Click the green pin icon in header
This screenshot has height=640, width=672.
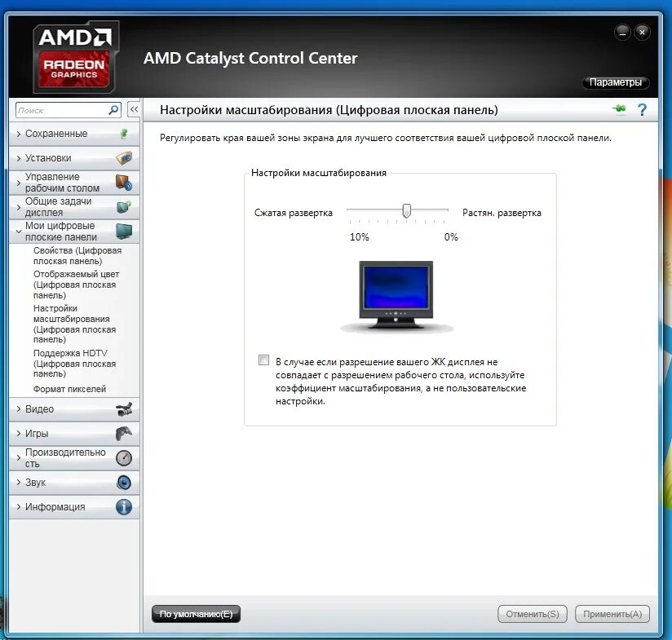619,108
